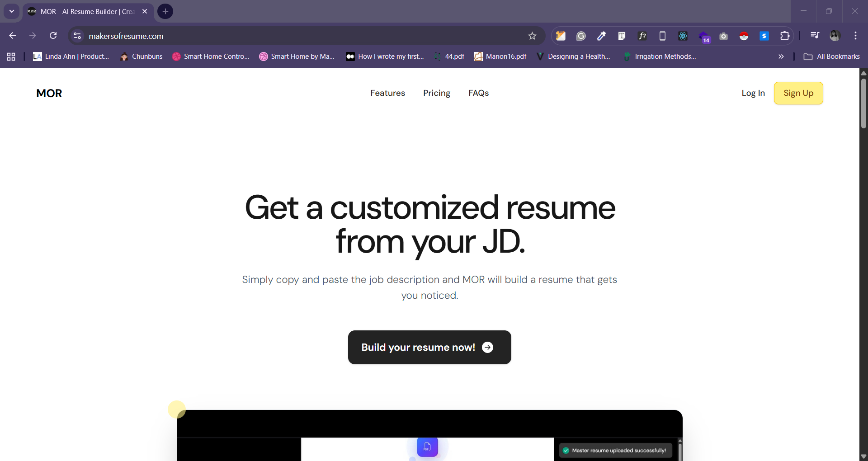
Task: Expand the tab search dropdown arrow
Action: click(12, 11)
